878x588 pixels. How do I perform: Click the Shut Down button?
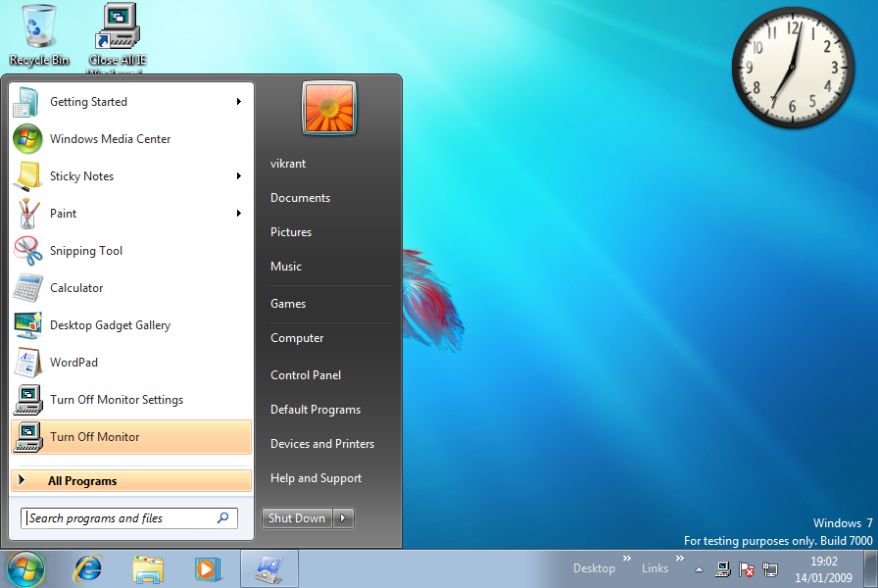coord(297,518)
